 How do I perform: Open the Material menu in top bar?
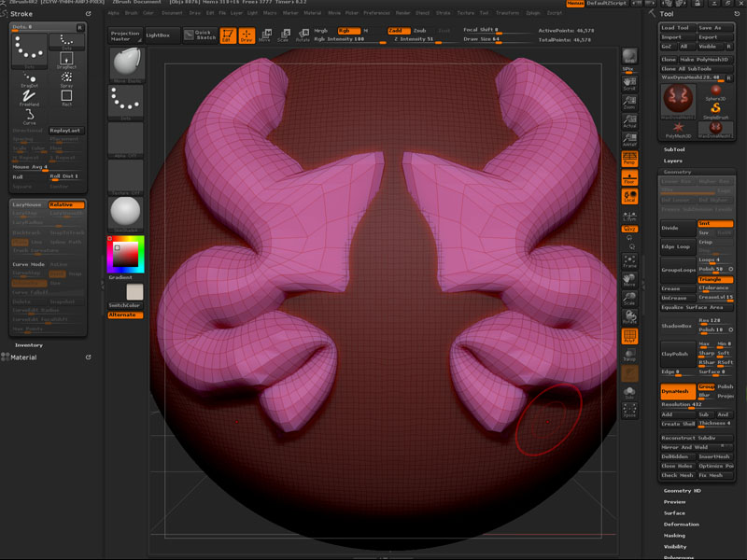[313, 13]
